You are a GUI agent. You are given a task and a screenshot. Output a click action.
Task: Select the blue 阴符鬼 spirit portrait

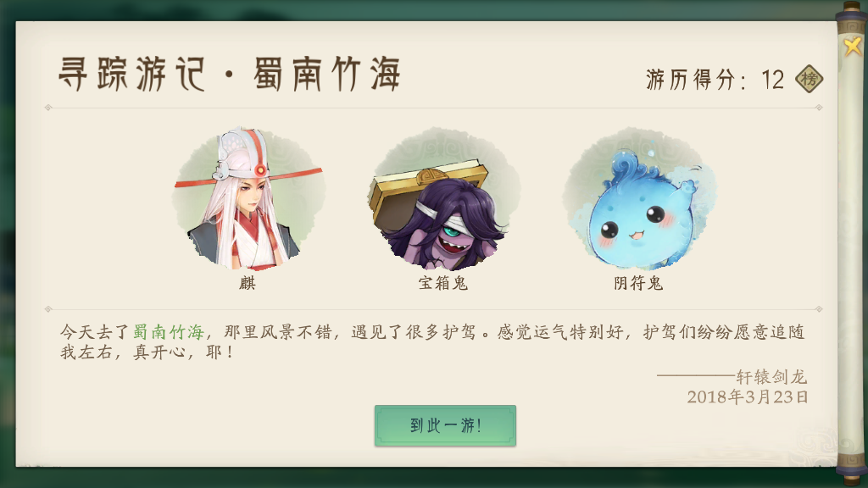639,198
